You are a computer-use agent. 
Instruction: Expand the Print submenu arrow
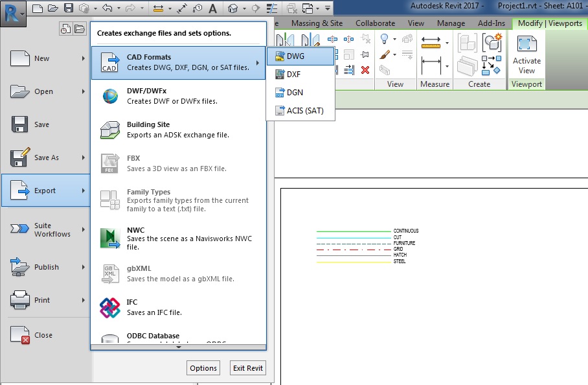coord(84,300)
